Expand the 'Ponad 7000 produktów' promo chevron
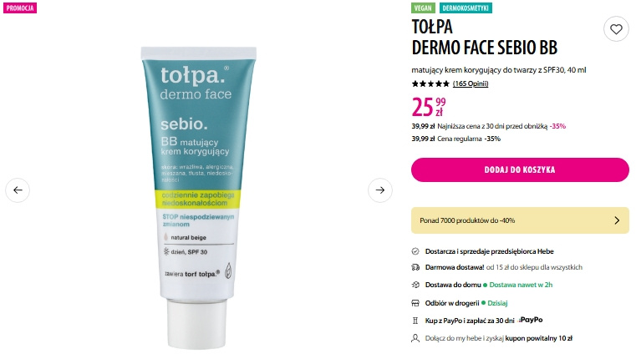This screenshot has width=636, height=364. pyautogui.click(x=617, y=220)
